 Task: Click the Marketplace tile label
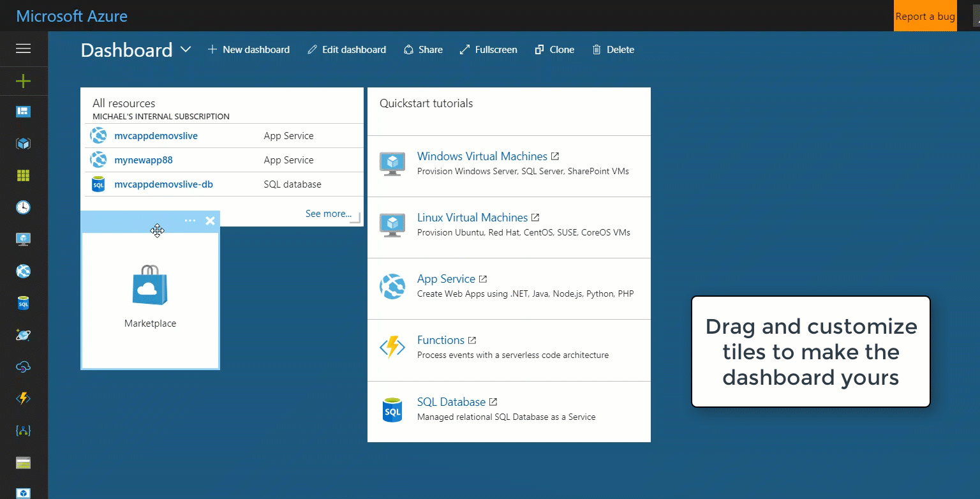[151, 324]
